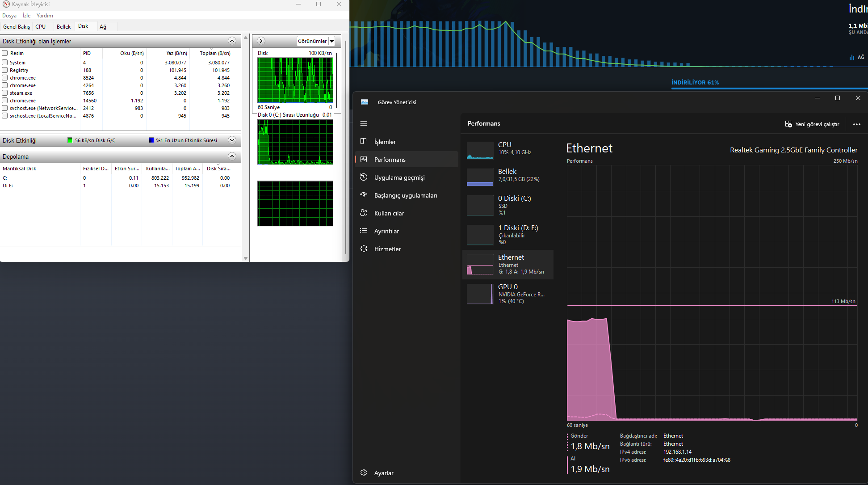868x485 pixels.
Task: Switch to the Bellek tab
Action: [63, 26]
